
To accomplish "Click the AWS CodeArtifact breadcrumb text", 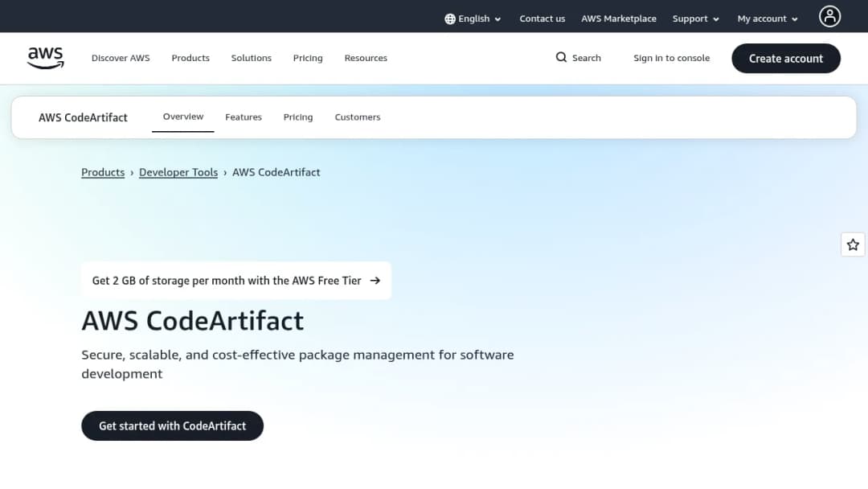I will [x=276, y=172].
